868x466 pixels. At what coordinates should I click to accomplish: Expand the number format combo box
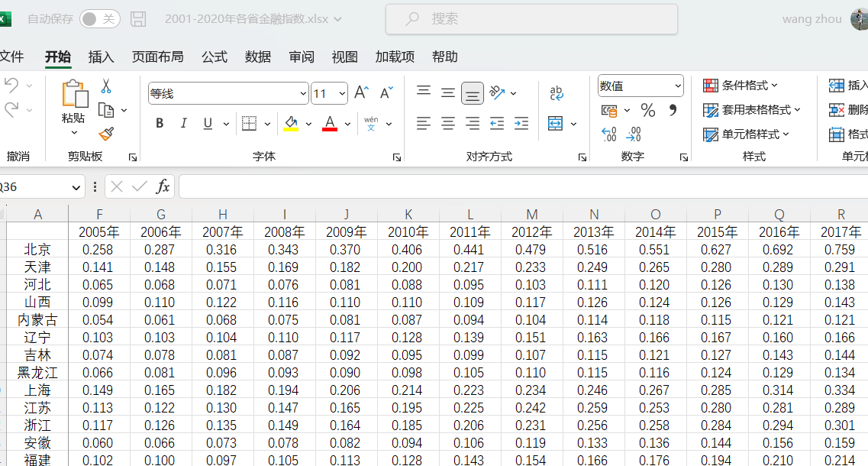[x=678, y=86]
